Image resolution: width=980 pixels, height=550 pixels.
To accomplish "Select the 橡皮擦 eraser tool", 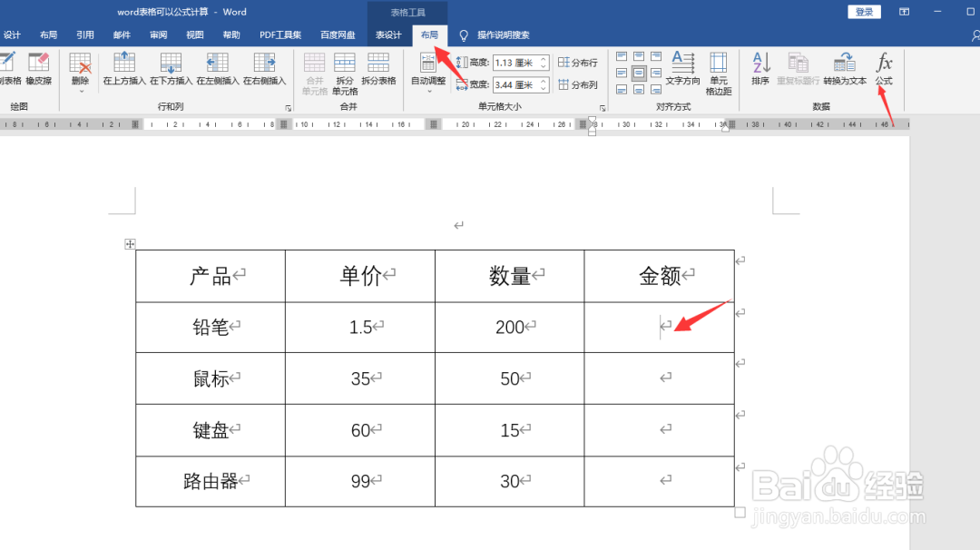I will pos(39,69).
